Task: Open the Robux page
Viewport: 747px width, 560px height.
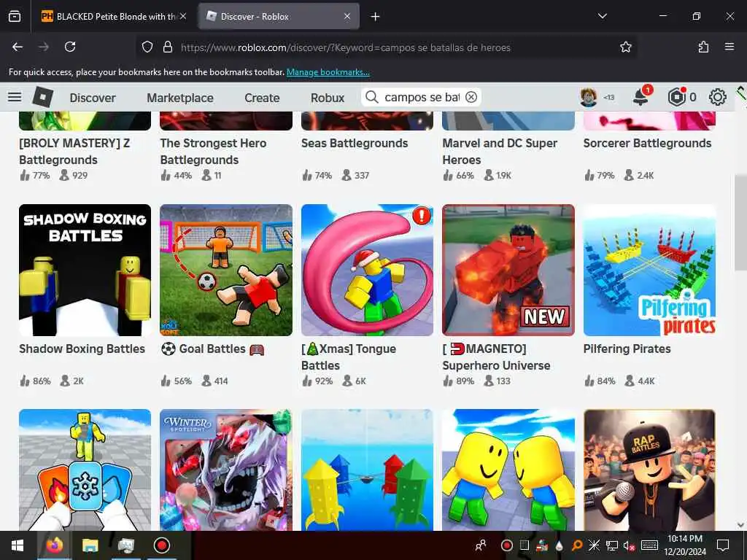Action: pyautogui.click(x=328, y=98)
